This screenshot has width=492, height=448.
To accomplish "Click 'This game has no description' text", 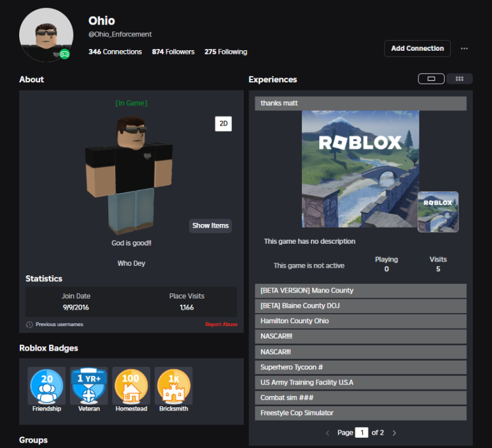I will pos(310,241).
